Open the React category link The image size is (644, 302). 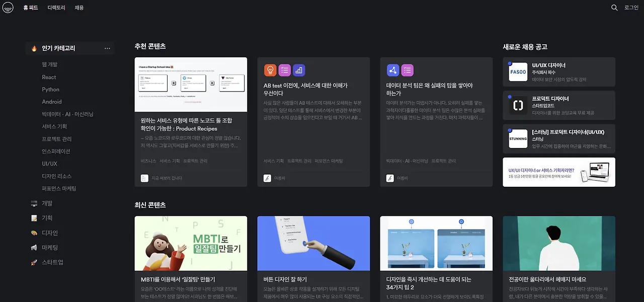click(49, 77)
